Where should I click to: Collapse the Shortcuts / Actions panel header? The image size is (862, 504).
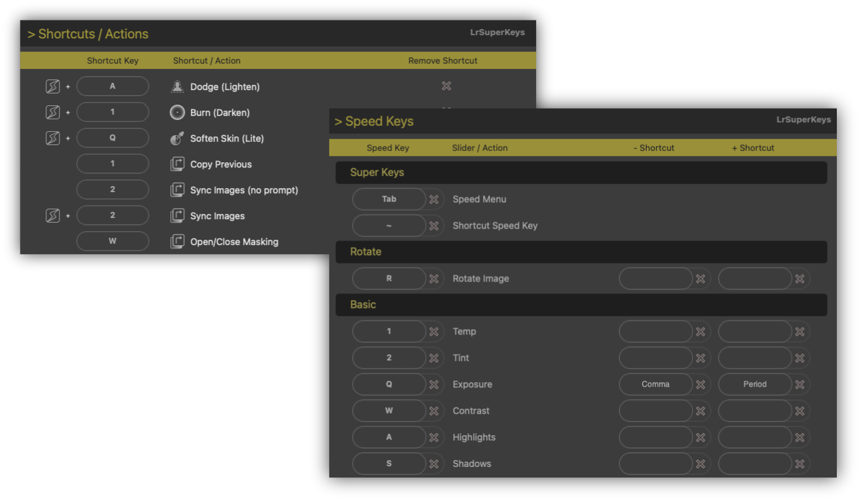click(x=88, y=34)
